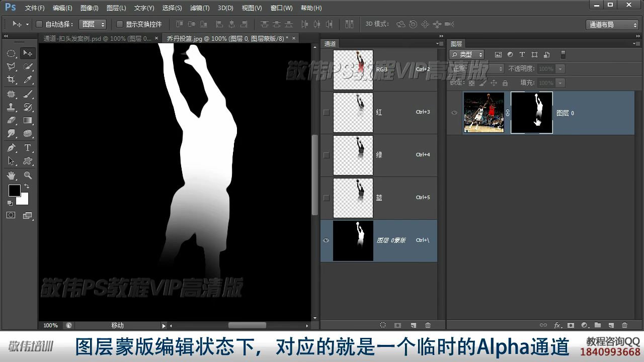Select the Custom Shape tool
Viewport: 644px width, 362px height.
(x=28, y=161)
